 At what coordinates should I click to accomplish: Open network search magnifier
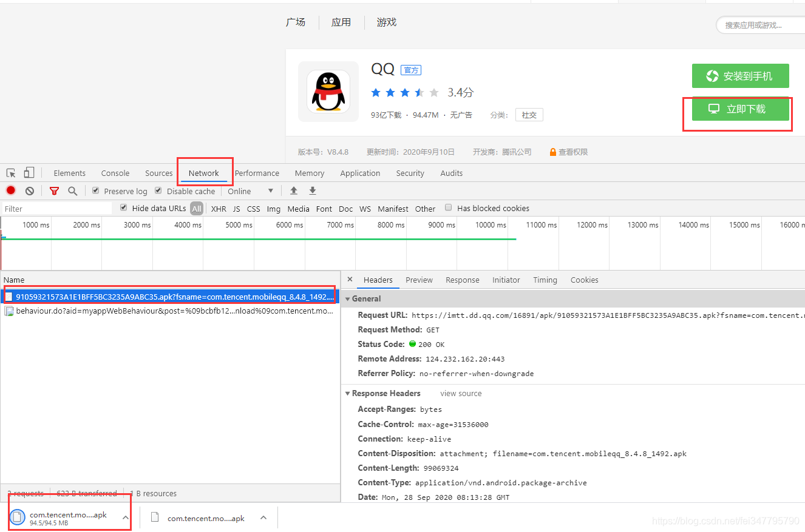coord(73,190)
